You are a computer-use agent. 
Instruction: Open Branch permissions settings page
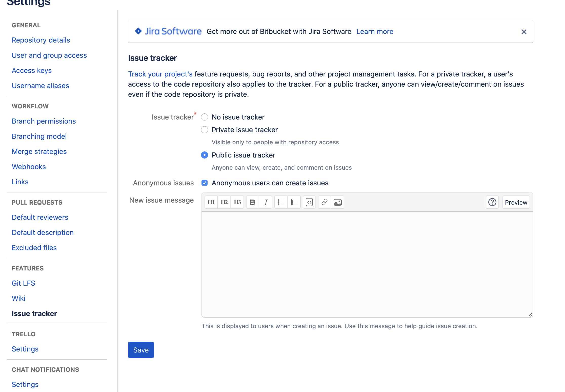tap(44, 121)
